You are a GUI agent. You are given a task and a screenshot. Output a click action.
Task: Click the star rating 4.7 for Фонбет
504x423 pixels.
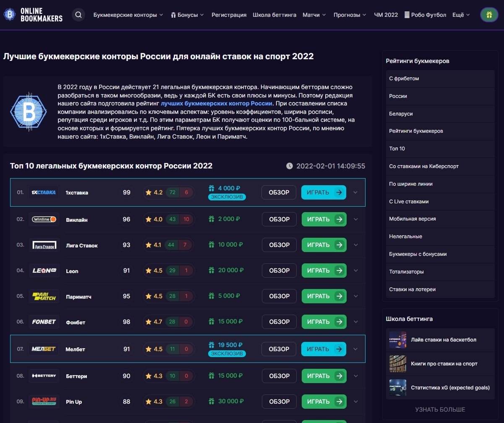(x=154, y=322)
